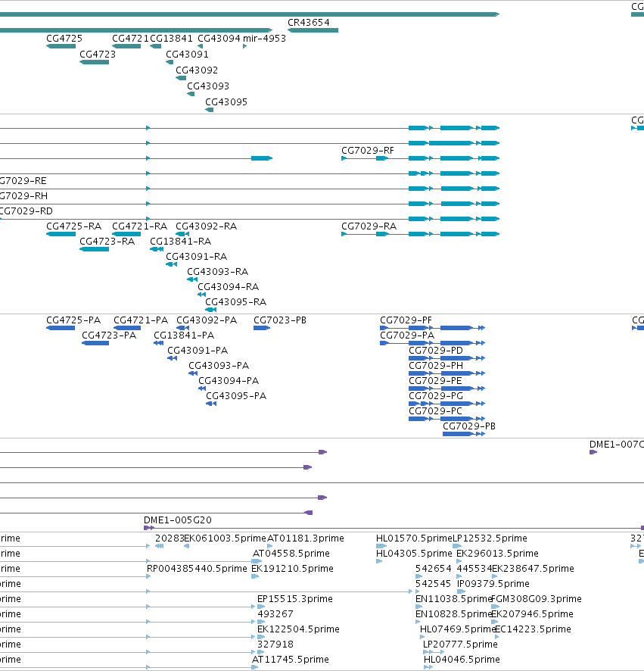Select the EK296013.5prime EST label
This screenshot has width=644, height=671.
tap(497, 554)
